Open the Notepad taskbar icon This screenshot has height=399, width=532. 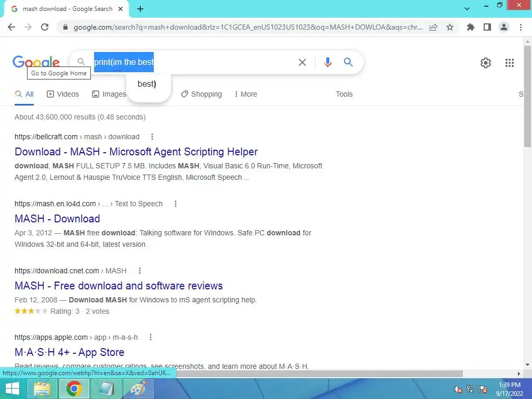[x=107, y=389]
